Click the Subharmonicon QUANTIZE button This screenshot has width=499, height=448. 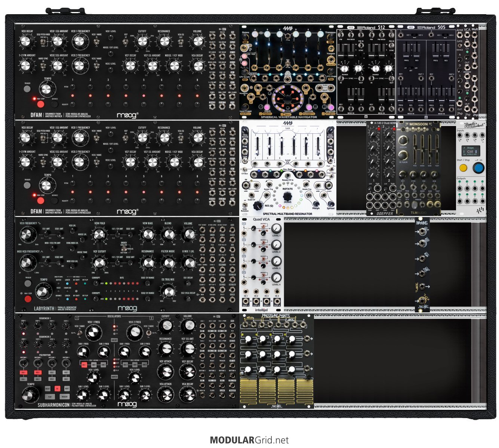click(114, 376)
